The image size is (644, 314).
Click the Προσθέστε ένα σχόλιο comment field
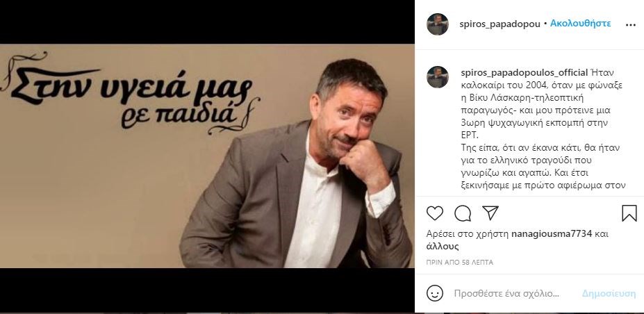point(506,293)
